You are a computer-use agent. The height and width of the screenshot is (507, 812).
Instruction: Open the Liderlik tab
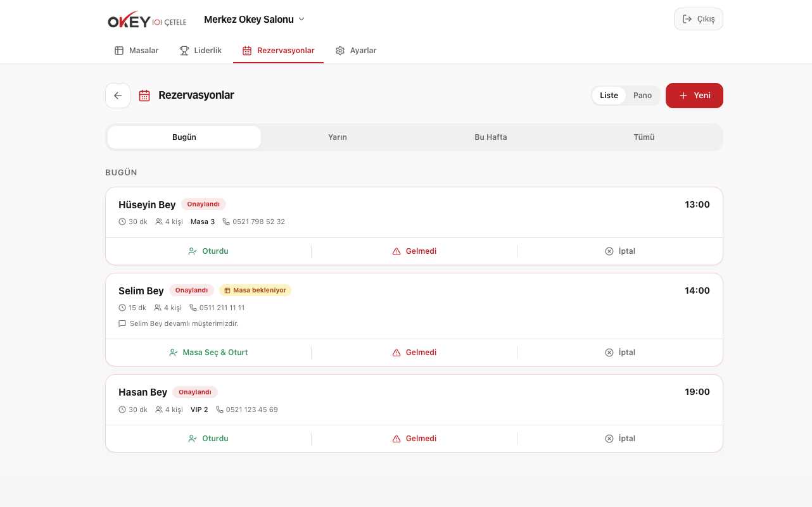pos(201,51)
